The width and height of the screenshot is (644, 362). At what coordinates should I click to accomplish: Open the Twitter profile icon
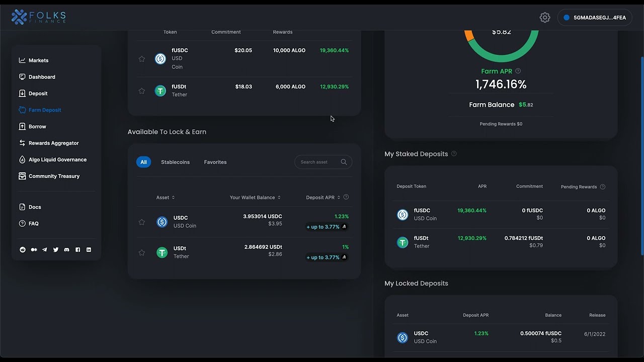(56, 250)
